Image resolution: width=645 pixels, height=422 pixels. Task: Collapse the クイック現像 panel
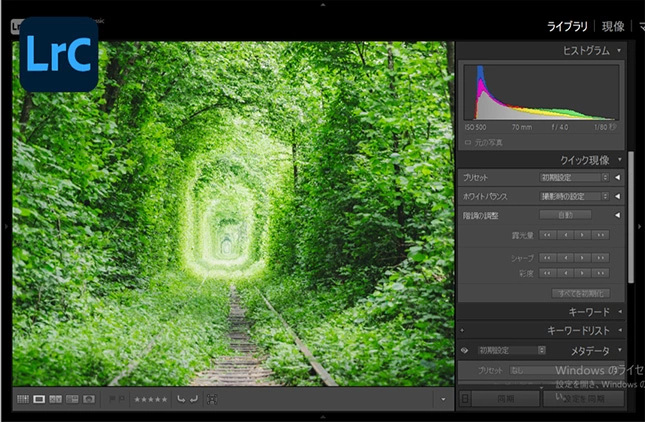[x=619, y=160]
